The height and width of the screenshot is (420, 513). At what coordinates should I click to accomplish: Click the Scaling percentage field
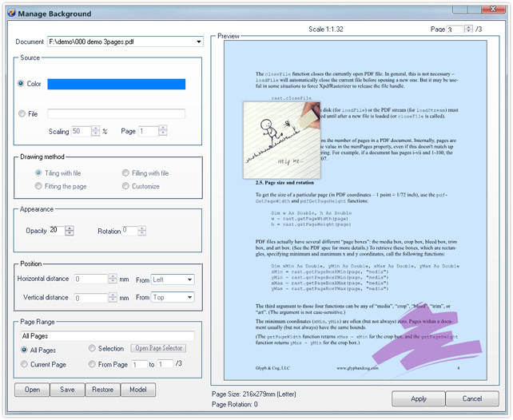(x=82, y=131)
